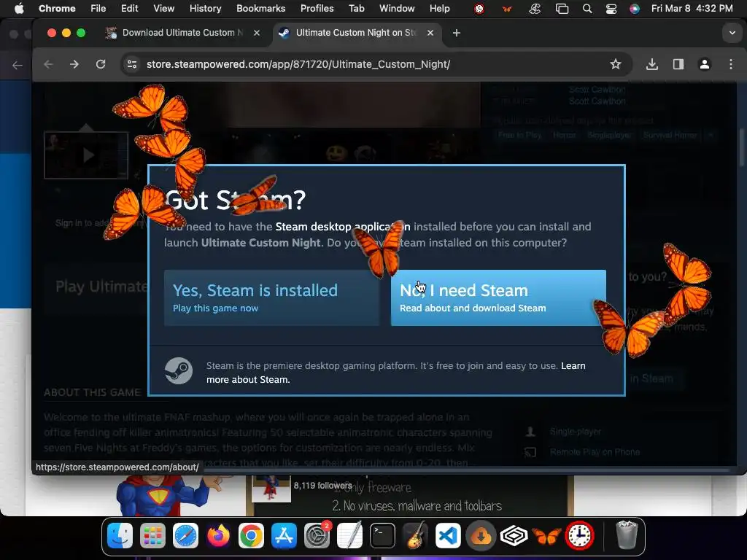
Task: Click 'No, I need Steam' button
Action: click(x=498, y=298)
